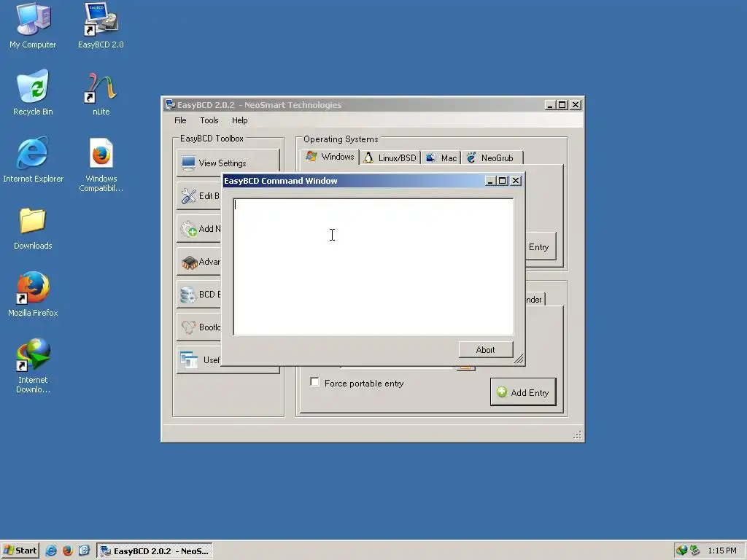Screen dimensions: 747x560
Task: Open the File menu in EasyBCD
Action: click(180, 120)
